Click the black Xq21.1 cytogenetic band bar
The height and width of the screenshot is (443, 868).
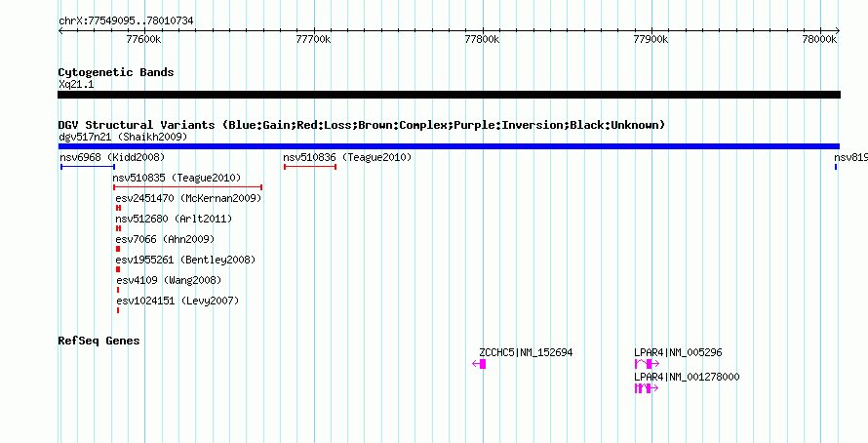449,95
